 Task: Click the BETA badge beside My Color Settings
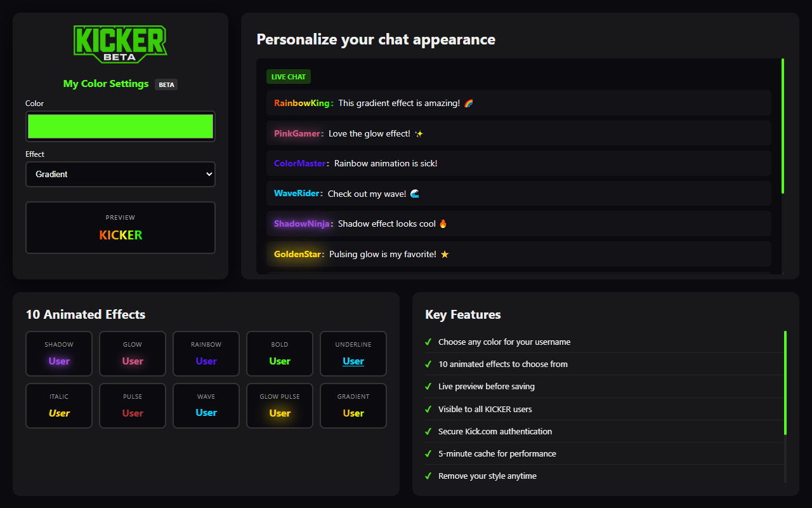point(166,84)
